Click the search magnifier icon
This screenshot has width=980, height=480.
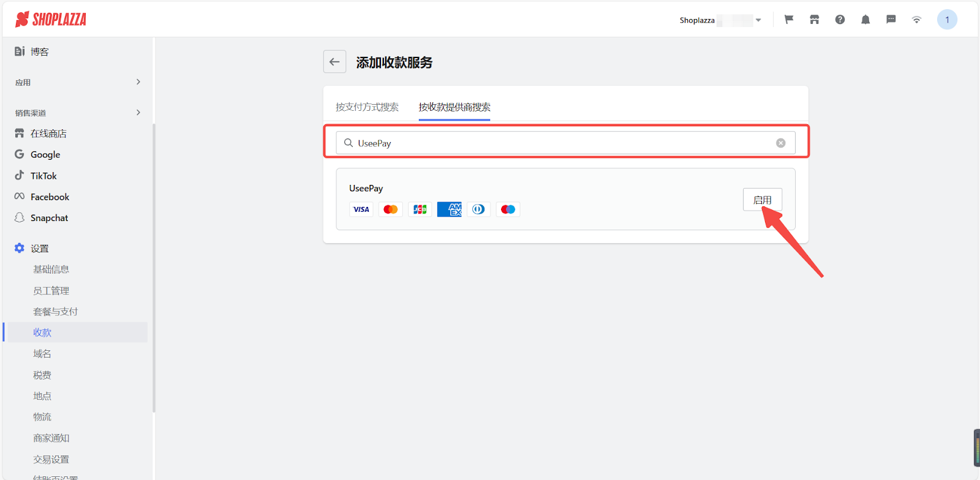pos(349,143)
